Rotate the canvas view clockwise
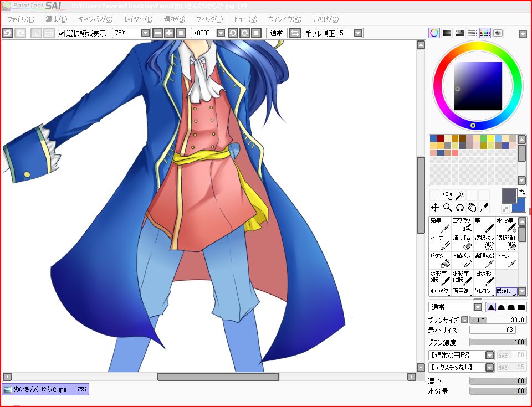 244,33
